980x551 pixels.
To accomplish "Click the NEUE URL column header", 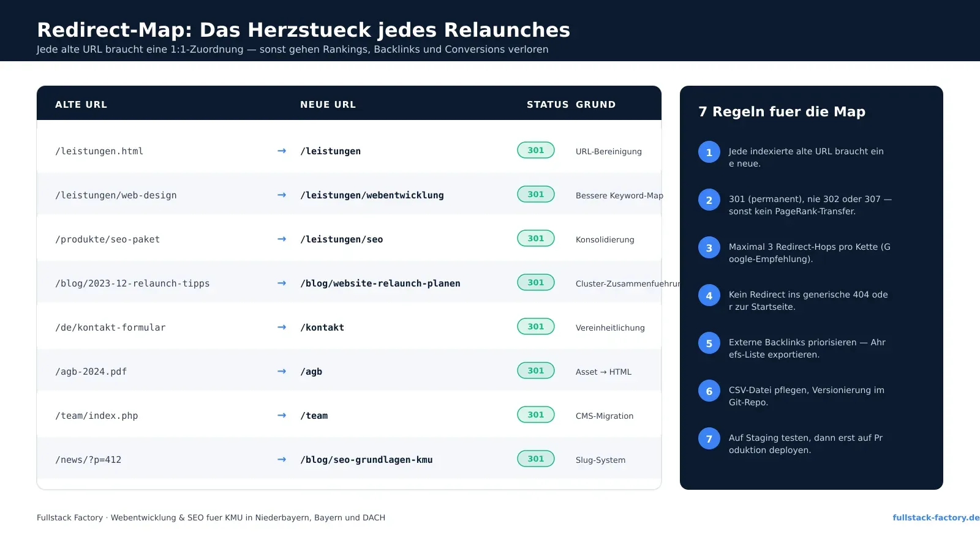I will [x=328, y=105].
